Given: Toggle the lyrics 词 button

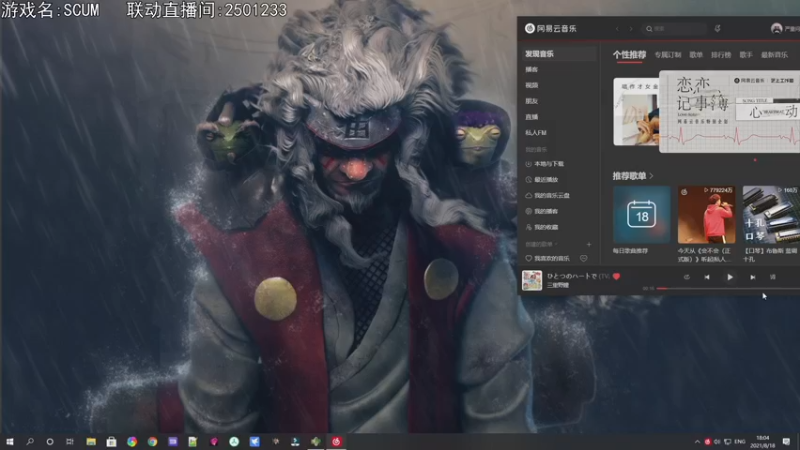Looking at the screenshot, I should [773, 277].
